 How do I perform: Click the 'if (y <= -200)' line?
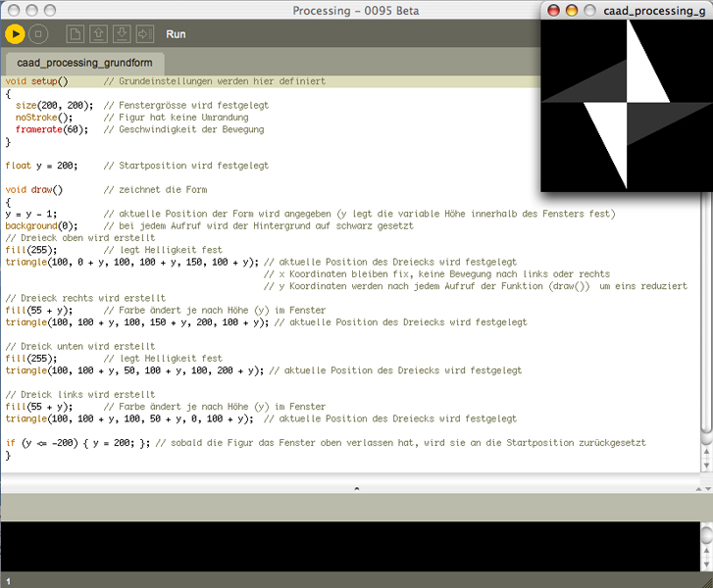[x=77, y=443]
